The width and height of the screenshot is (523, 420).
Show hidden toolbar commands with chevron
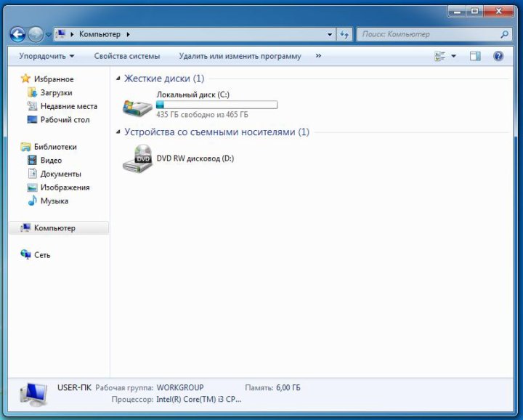318,56
